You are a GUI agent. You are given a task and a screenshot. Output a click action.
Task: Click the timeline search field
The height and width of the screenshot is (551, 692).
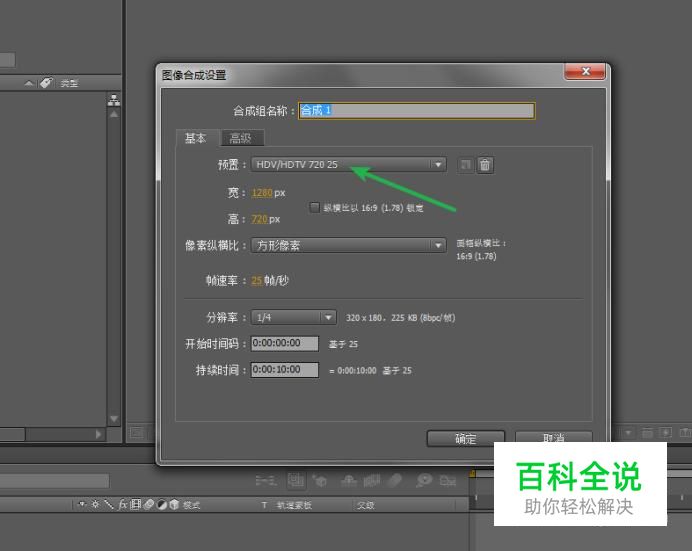(x=54, y=480)
